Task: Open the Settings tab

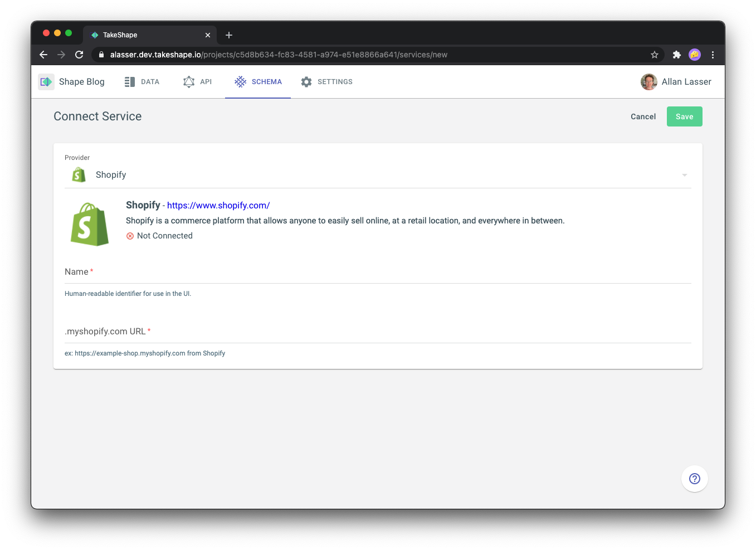Action: [x=326, y=82]
